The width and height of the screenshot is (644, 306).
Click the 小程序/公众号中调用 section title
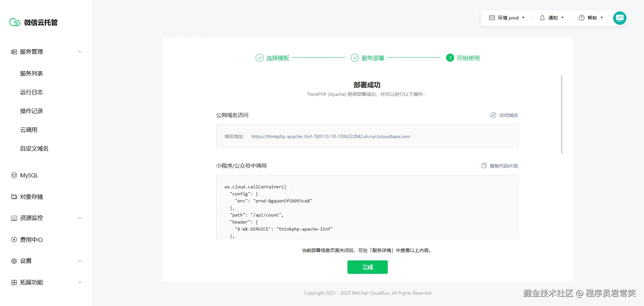[241, 166]
